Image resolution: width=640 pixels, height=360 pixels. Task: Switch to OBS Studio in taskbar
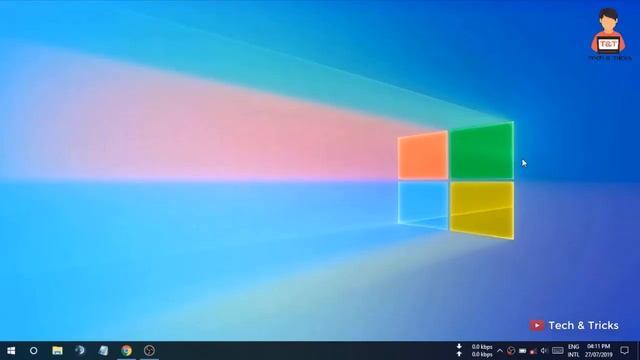[149, 351]
